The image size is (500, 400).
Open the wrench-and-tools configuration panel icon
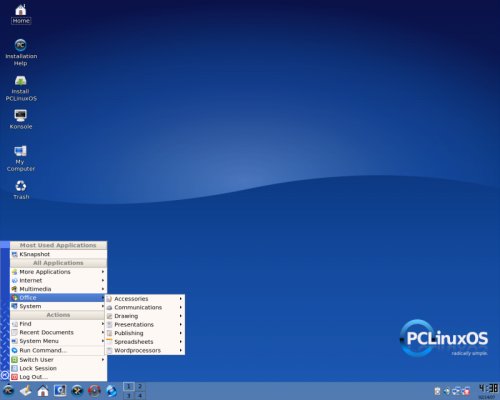(77, 391)
